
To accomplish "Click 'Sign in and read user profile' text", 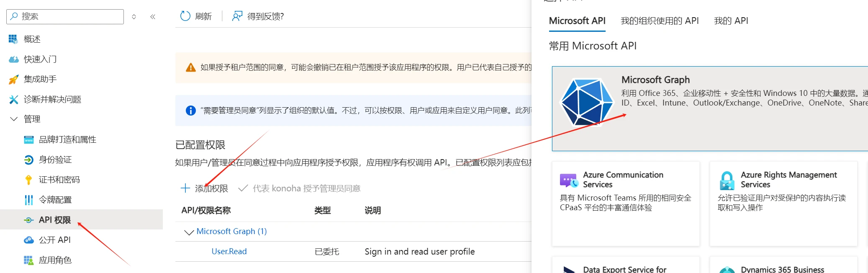I will [419, 251].
